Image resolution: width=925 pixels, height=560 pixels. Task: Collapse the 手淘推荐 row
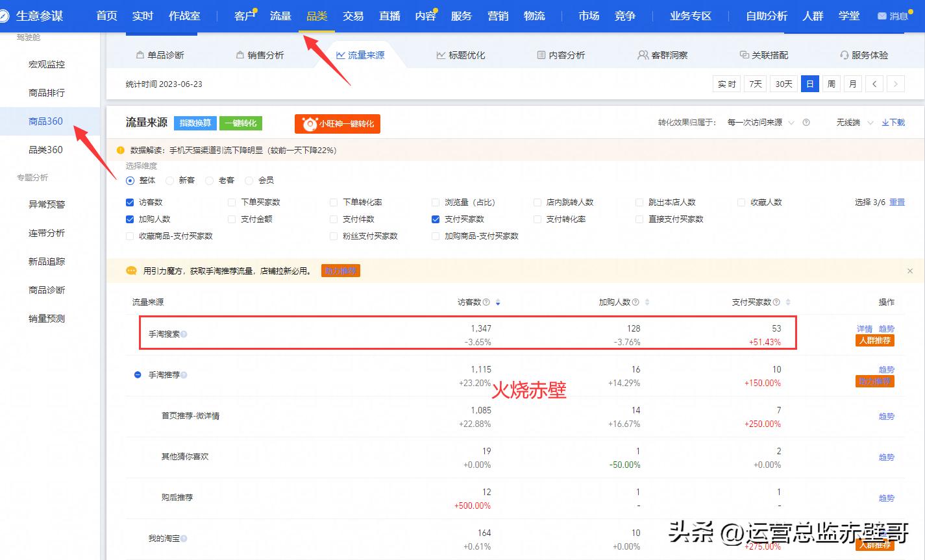(x=138, y=375)
